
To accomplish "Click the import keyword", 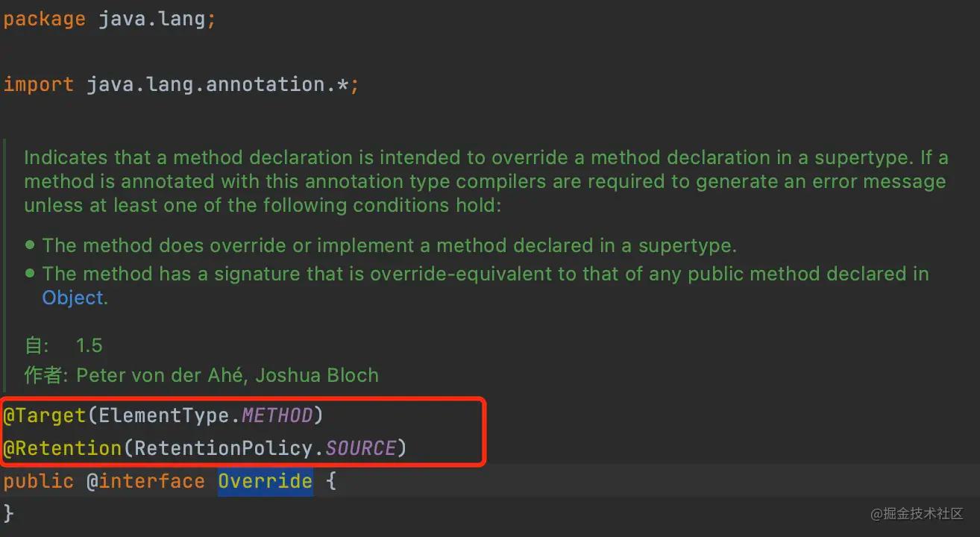I will coord(38,84).
